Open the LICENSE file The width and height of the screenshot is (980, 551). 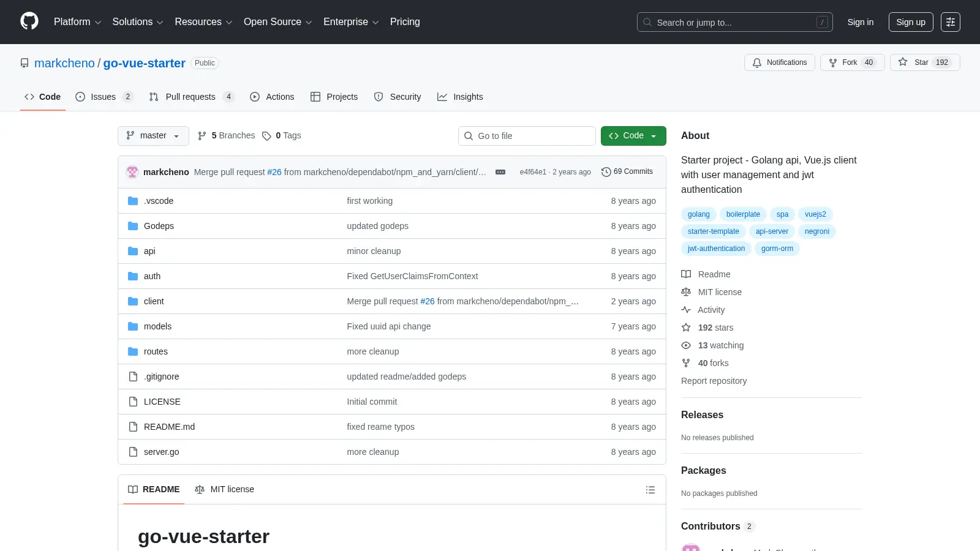point(162,402)
